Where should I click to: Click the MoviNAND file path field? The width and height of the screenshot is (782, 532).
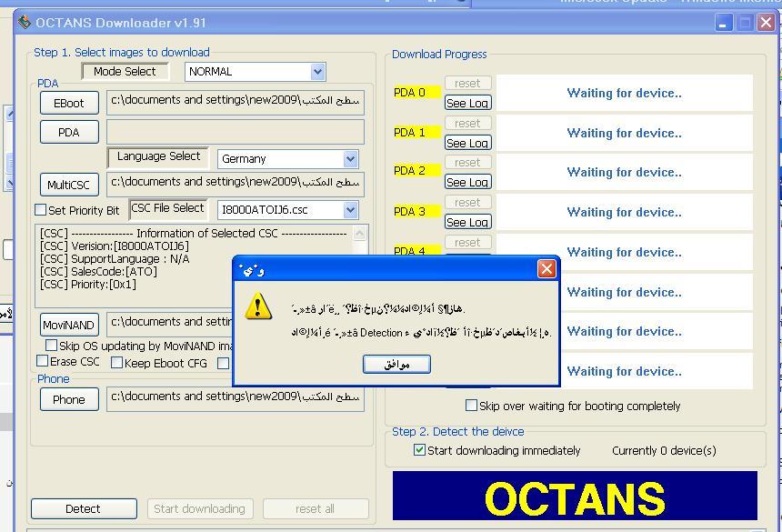click(169, 324)
